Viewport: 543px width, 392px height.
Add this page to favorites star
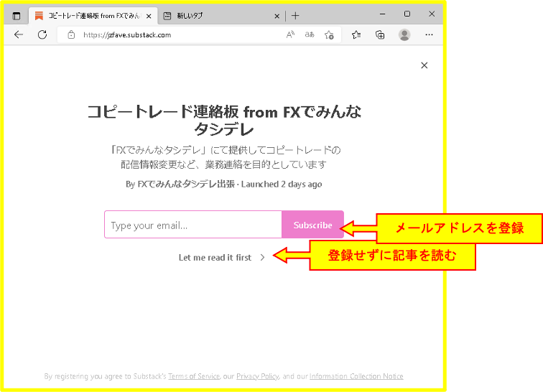(329, 34)
